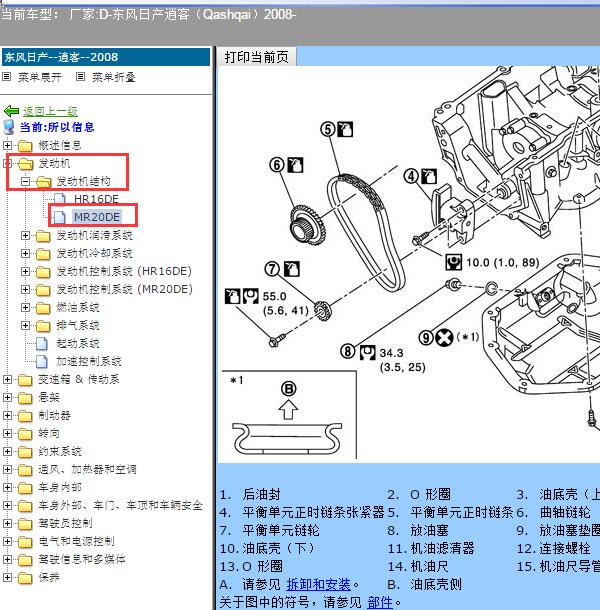Expand the 约束系统 tree node
The width and height of the screenshot is (600, 610).
point(7,451)
